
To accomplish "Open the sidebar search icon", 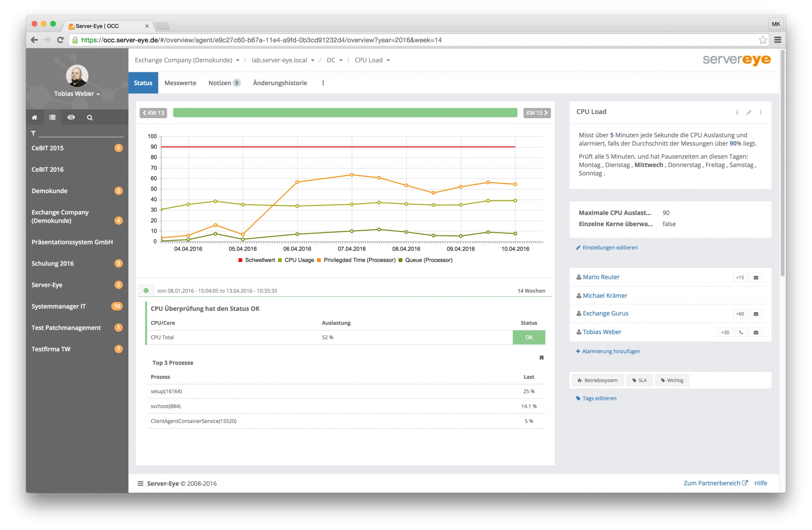I will (x=90, y=118).
